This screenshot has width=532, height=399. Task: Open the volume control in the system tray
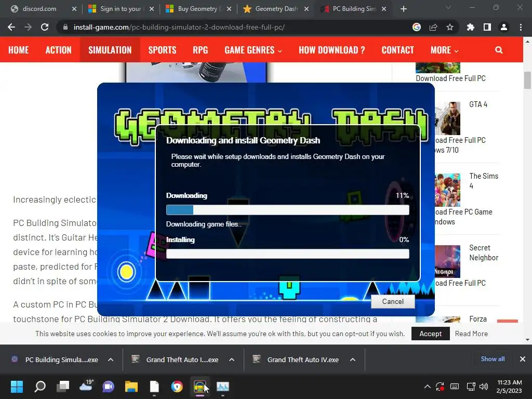tap(484, 387)
